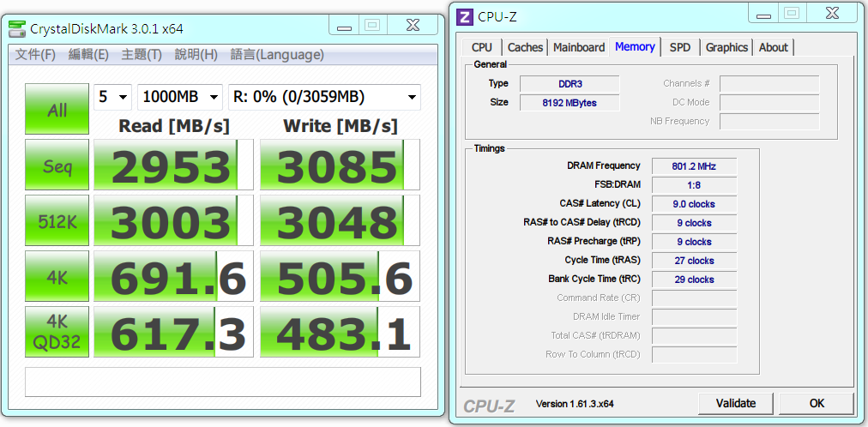Open the 說明(H) menu

click(196, 55)
